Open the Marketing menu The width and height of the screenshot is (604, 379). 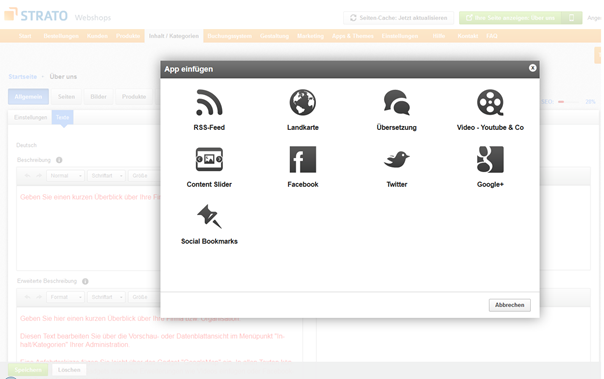(x=310, y=36)
